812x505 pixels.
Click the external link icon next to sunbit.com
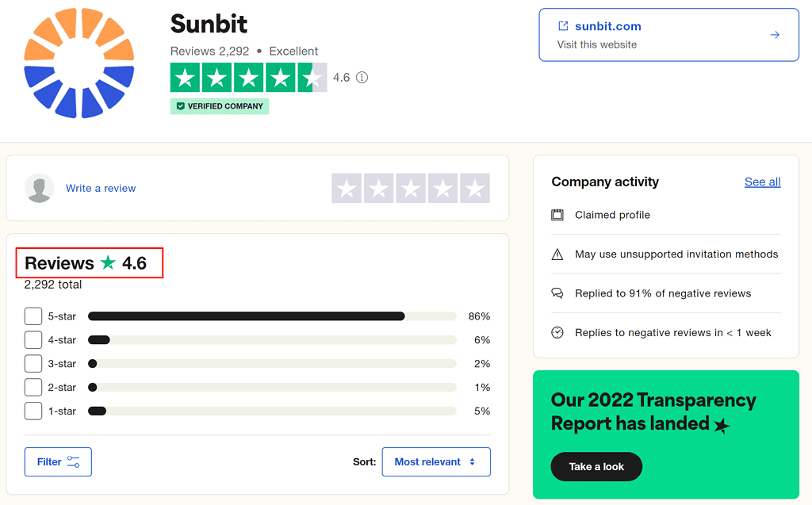(565, 25)
